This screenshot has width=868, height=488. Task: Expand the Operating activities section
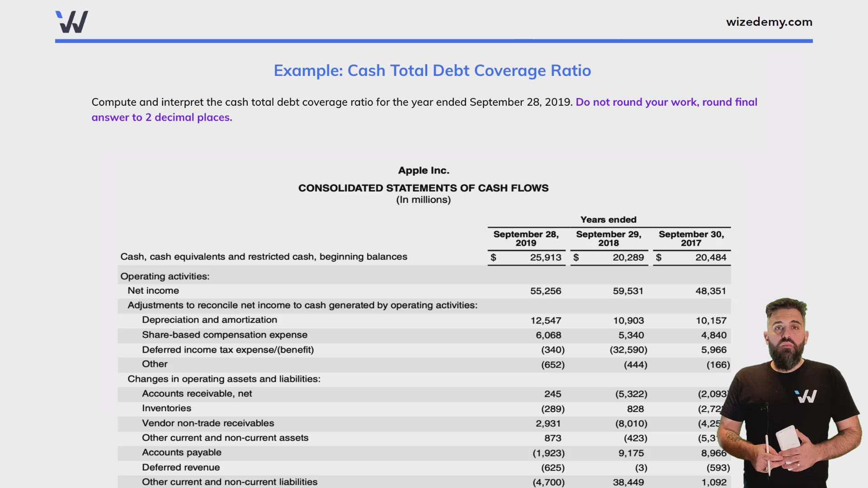165,276
